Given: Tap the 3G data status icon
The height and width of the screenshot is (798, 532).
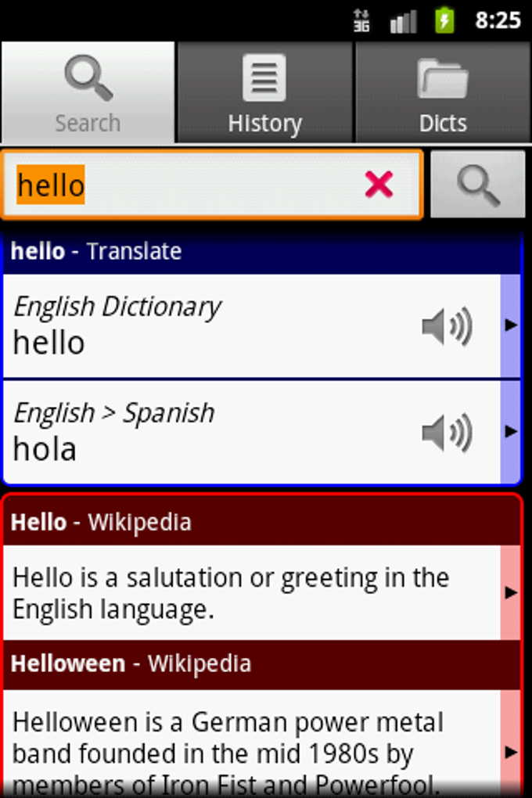Looking at the screenshot, I should [x=362, y=20].
